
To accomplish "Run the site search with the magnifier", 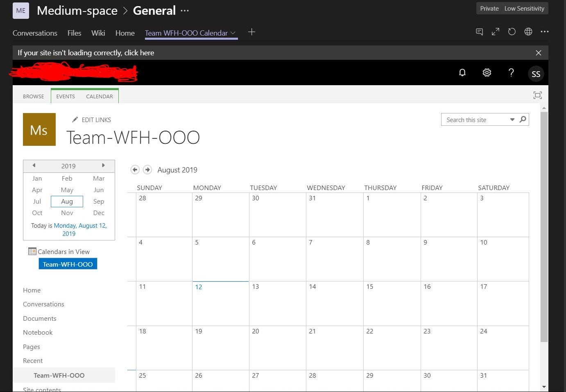I will [x=523, y=119].
